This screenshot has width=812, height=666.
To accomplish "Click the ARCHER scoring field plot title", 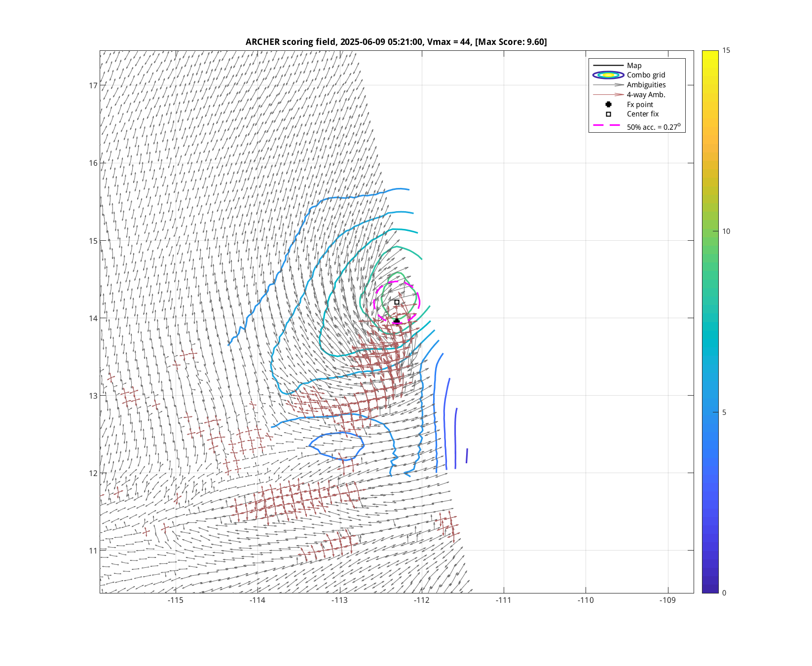I will pyautogui.click(x=396, y=42).
